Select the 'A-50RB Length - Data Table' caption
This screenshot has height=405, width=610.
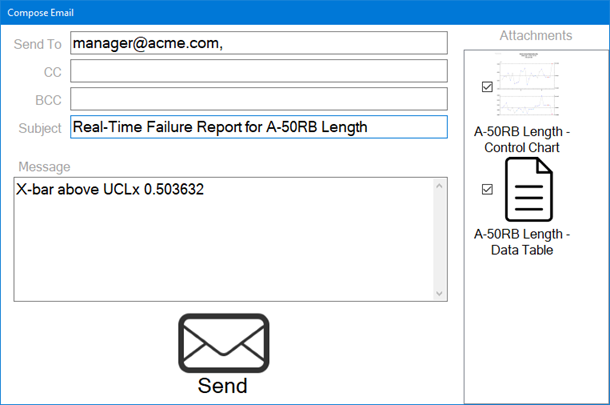click(522, 241)
